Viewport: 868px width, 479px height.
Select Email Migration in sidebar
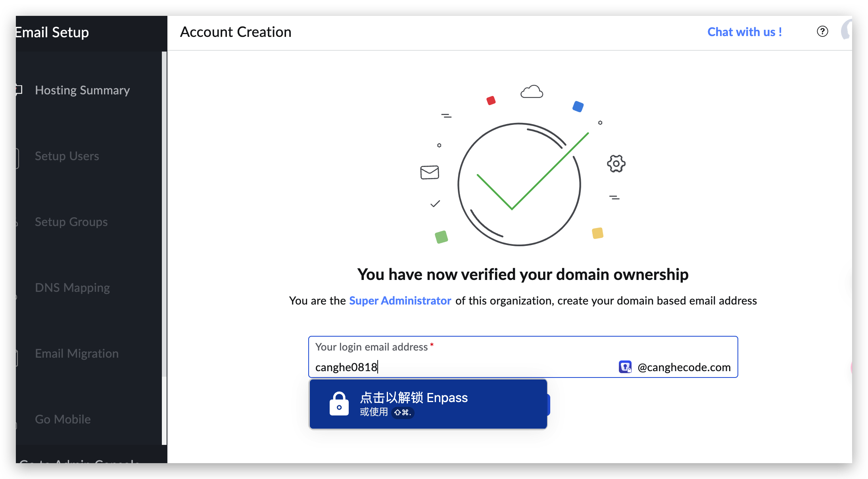pyautogui.click(x=77, y=353)
